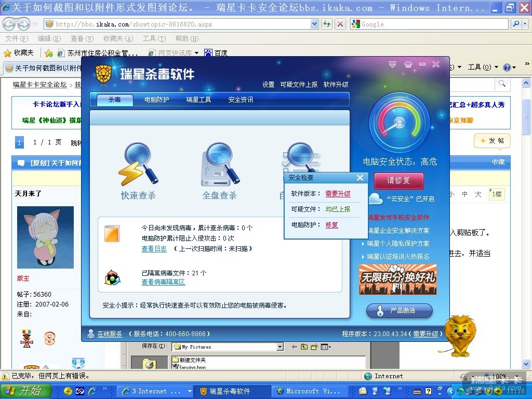Switch to 电脑防护 tab

point(156,99)
